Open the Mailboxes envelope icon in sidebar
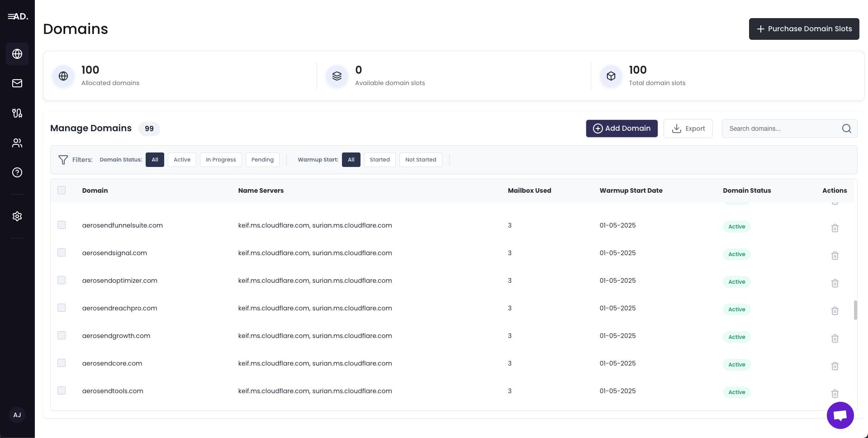 (17, 83)
